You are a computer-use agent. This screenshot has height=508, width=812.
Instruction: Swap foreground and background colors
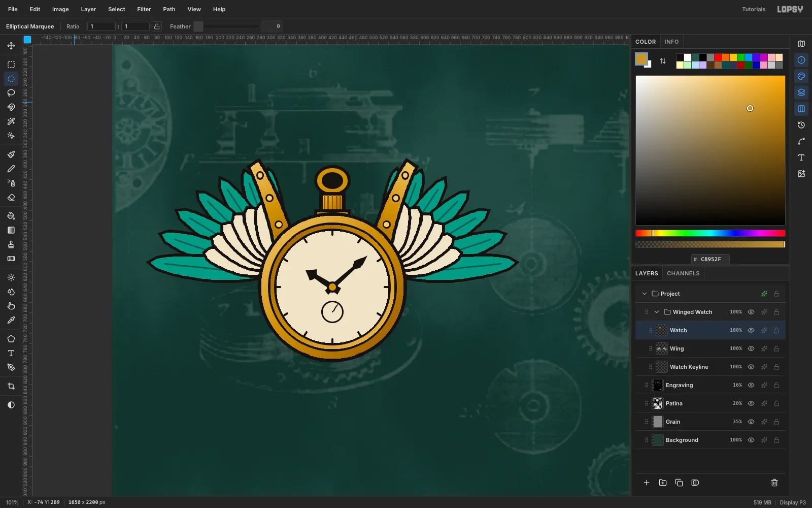point(663,61)
